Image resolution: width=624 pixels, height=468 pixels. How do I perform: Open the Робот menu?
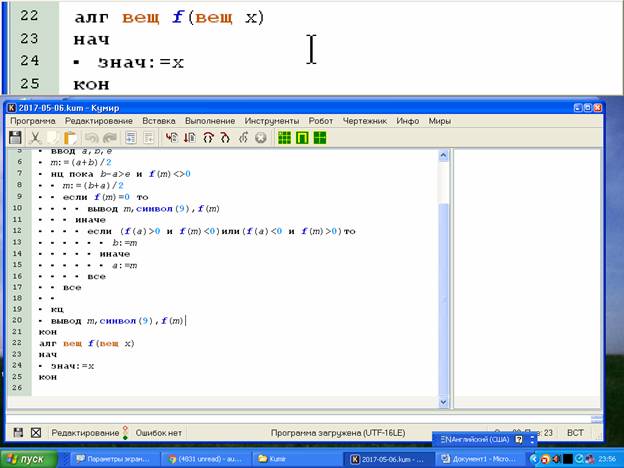321,121
